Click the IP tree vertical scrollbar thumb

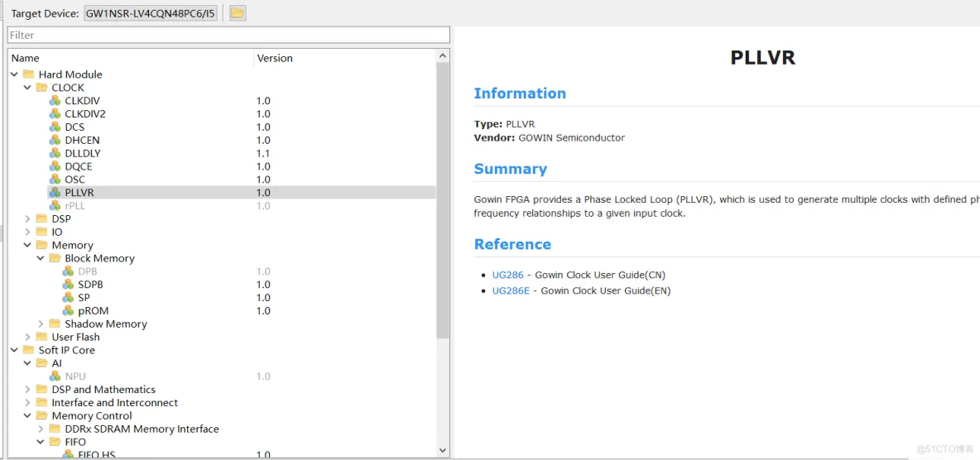click(443, 200)
